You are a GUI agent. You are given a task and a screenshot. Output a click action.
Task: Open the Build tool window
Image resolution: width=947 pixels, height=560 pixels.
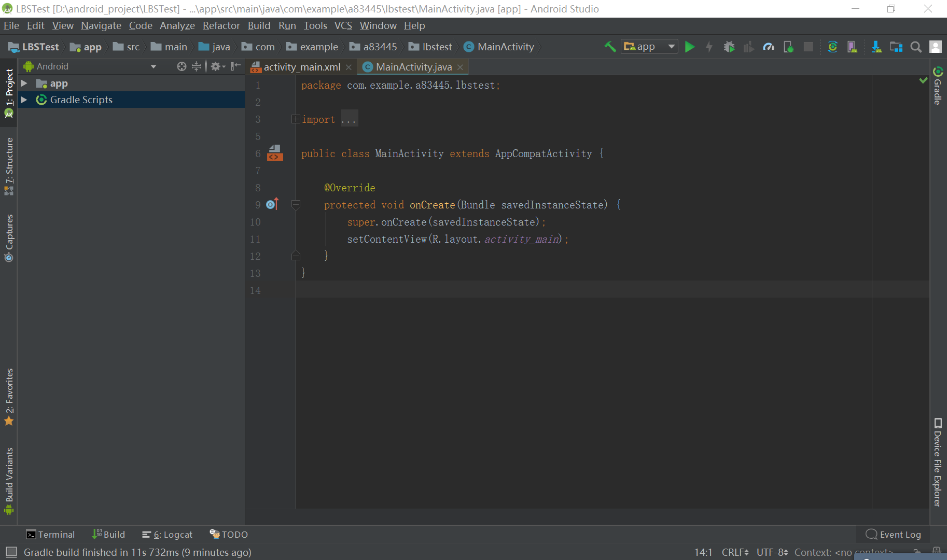point(108,535)
